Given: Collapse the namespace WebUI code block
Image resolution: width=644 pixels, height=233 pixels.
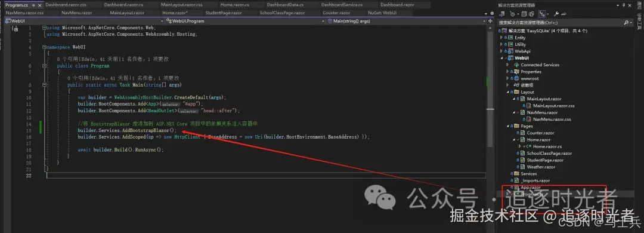Looking at the screenshot, I should coord(44,47).
